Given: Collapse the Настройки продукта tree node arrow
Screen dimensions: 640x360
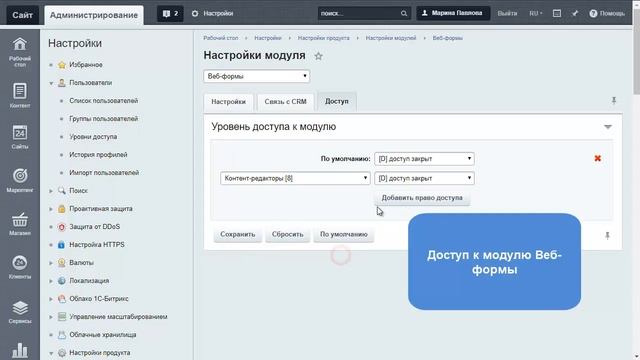Looking at the screenshot, I should [x=51, y=353].
